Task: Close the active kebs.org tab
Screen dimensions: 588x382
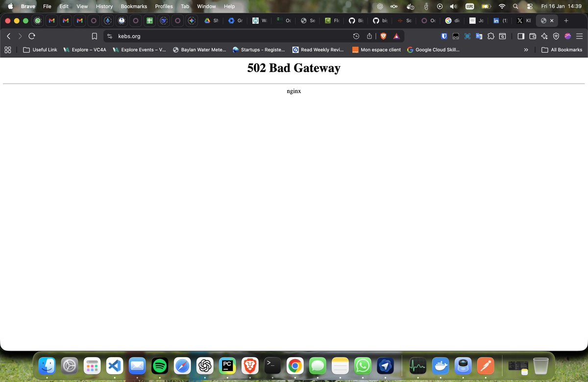Action: [552, 21]
